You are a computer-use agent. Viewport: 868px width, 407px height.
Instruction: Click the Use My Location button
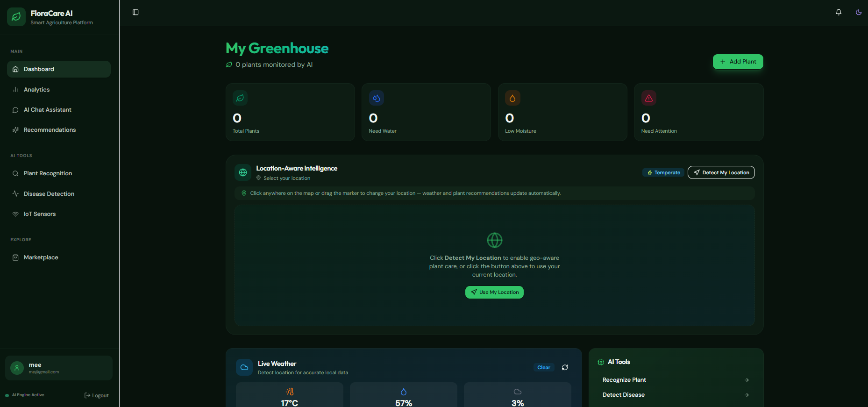pos(494,292)
